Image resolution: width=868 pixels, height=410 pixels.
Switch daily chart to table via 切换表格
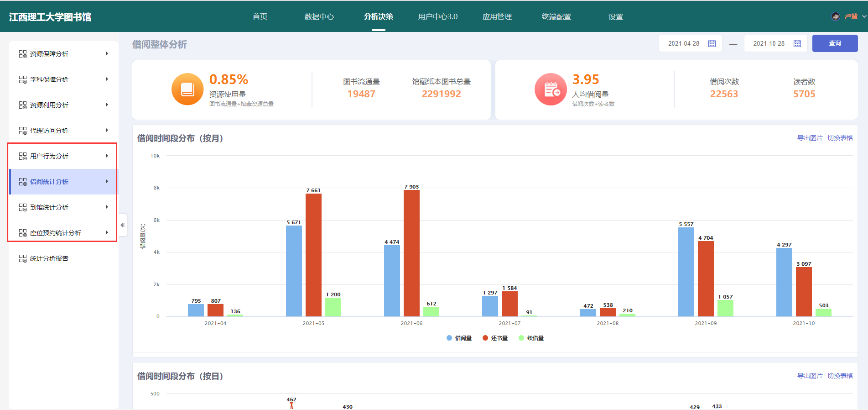tap(840, 376)
